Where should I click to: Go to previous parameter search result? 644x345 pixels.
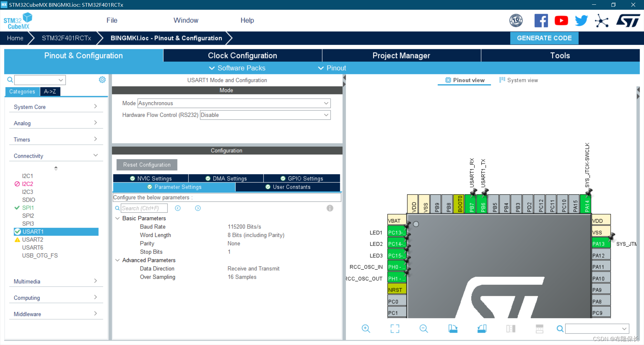point(178,208)
